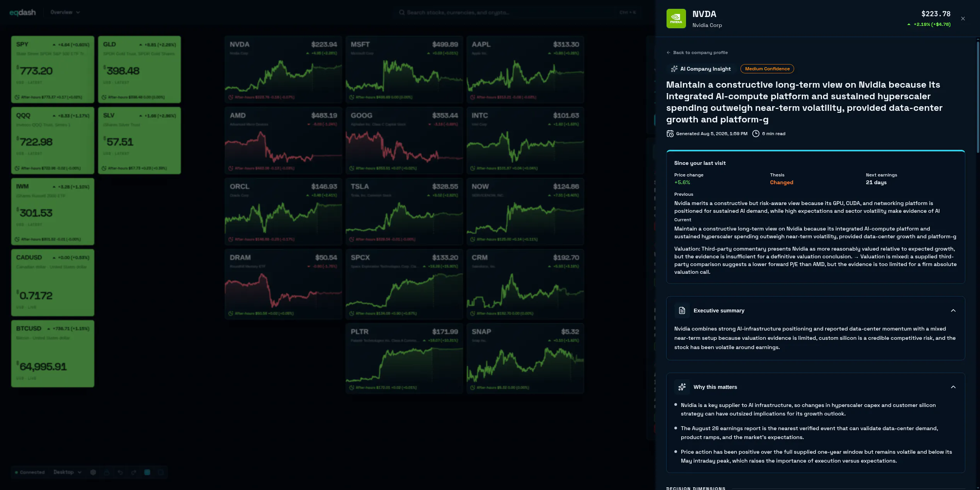Click the after-hours clock icon on SLV tile

[104, 168]
